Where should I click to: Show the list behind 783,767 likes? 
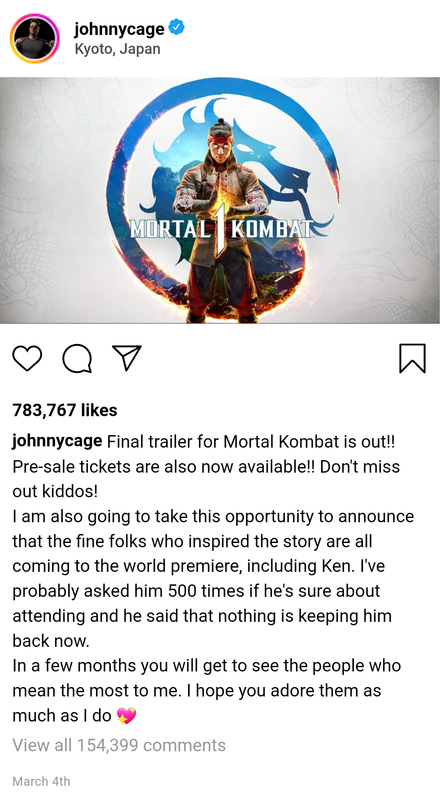pos(65,410)
